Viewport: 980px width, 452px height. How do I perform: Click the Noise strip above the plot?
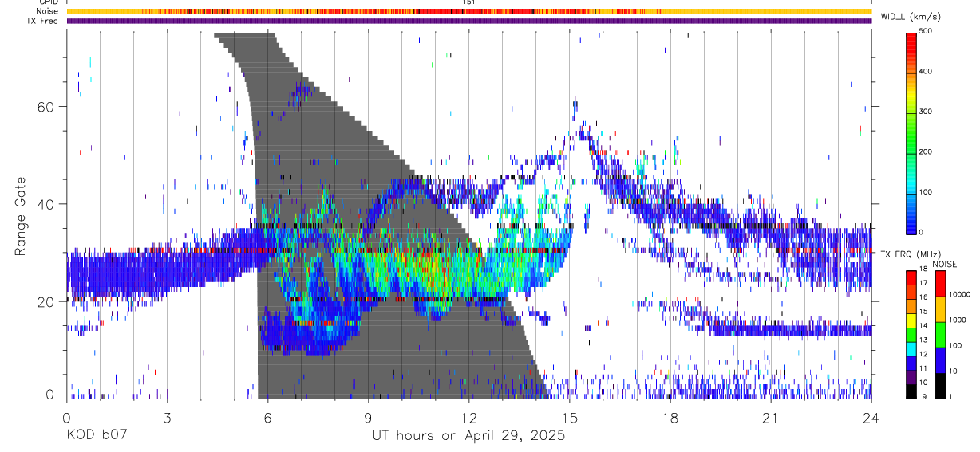tap(469, 11)
